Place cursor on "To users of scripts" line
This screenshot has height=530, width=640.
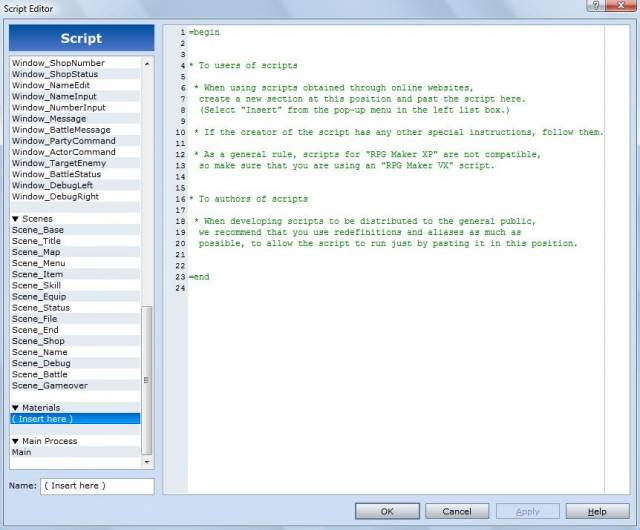point(244,66)
